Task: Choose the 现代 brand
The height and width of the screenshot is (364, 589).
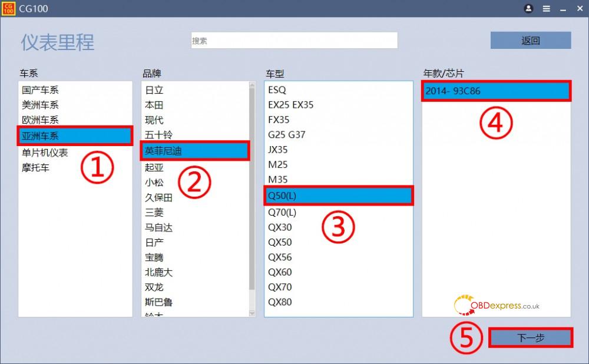Action: coord(196,120)
